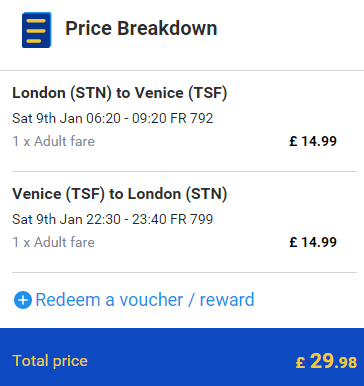364x386 pixels.
Task: Open Redeem a voucher / reward link
Action: 145,300
